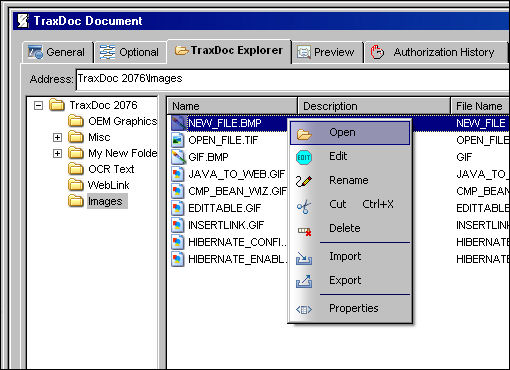Viewport: 510px width, 370px height.
Task: Click the Name column header
Action: [232, 106]
